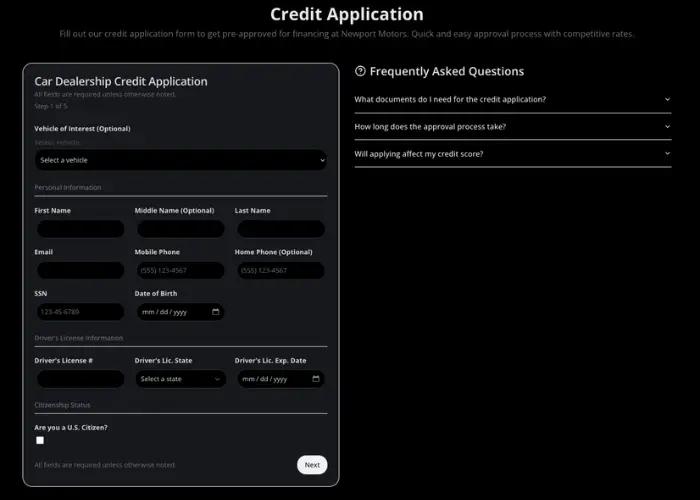700x500 pixels.
Task: Focus the Last Name field
Action: (281, 229)
